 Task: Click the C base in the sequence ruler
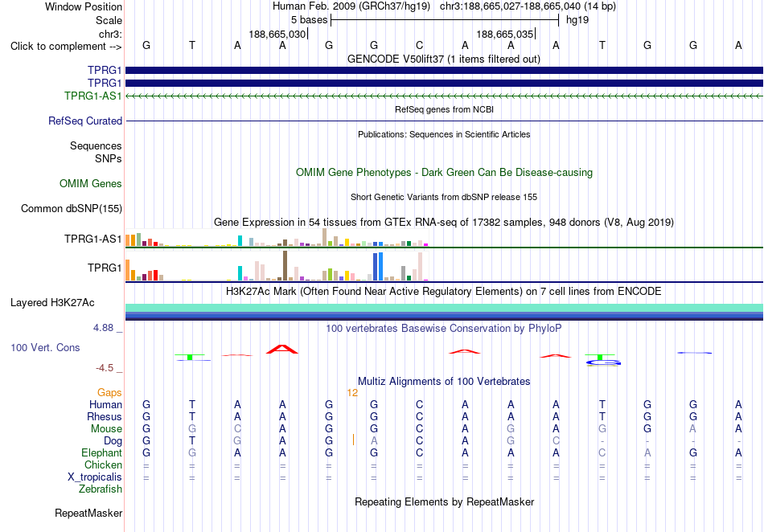420,45
